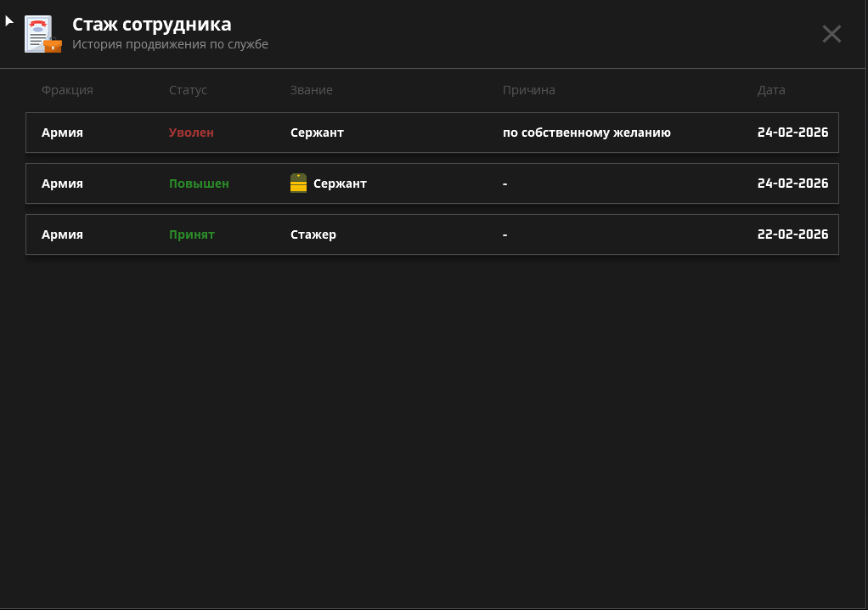Image resolution: width=868 pixels, height=610 pixels.
Task: Click the employee record document icon
Action: (x=42, y=34)
